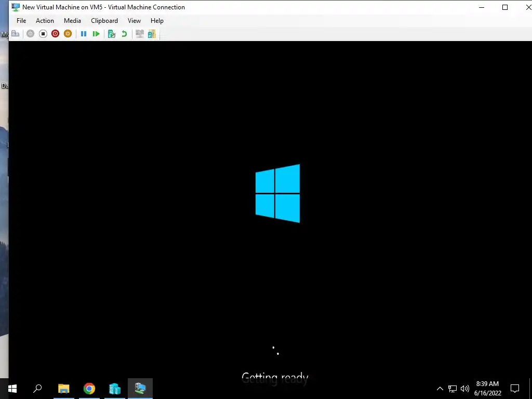Show hidden system tray icons
Image resolution: width=532 pixels, height=399 pixels.
pyautogui.click(x=440, y=389)
